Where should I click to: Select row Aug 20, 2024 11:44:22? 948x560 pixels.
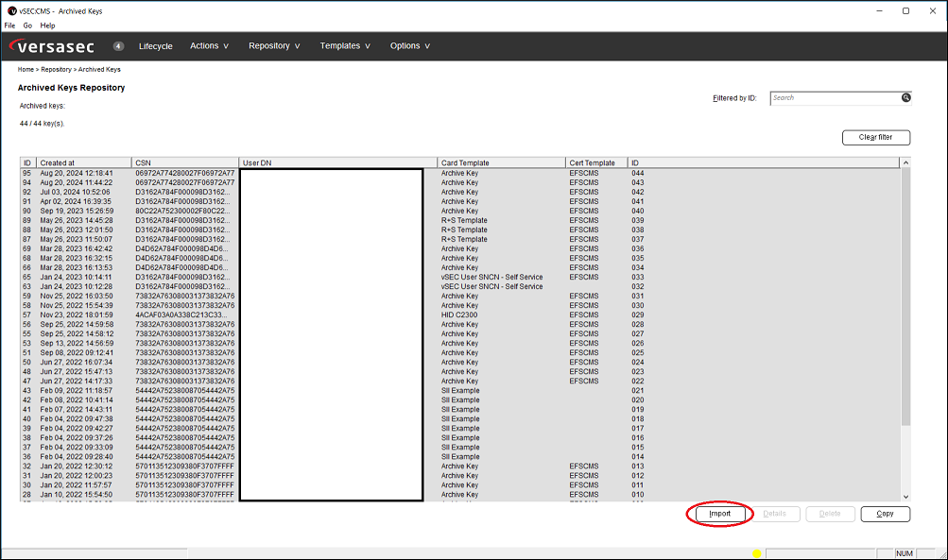click(x=460, y=182)
